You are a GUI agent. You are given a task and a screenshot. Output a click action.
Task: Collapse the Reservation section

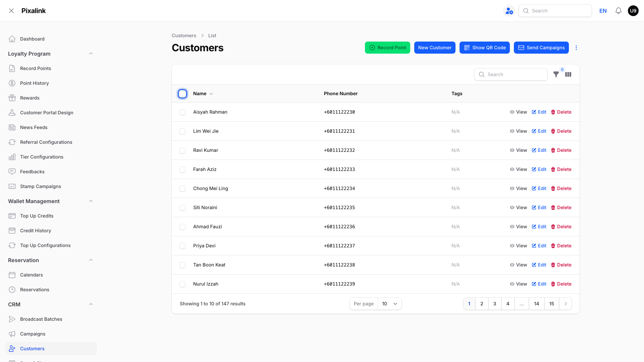click(x=91, y=260)
